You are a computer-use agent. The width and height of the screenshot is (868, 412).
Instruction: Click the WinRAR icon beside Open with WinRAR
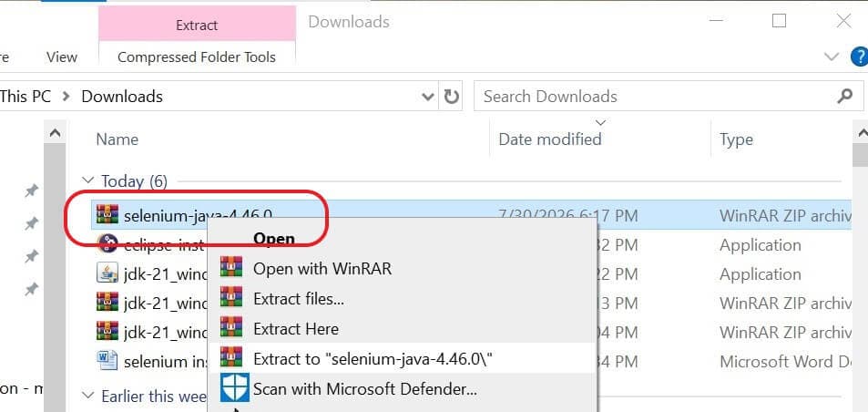click(x=230, y=267)
